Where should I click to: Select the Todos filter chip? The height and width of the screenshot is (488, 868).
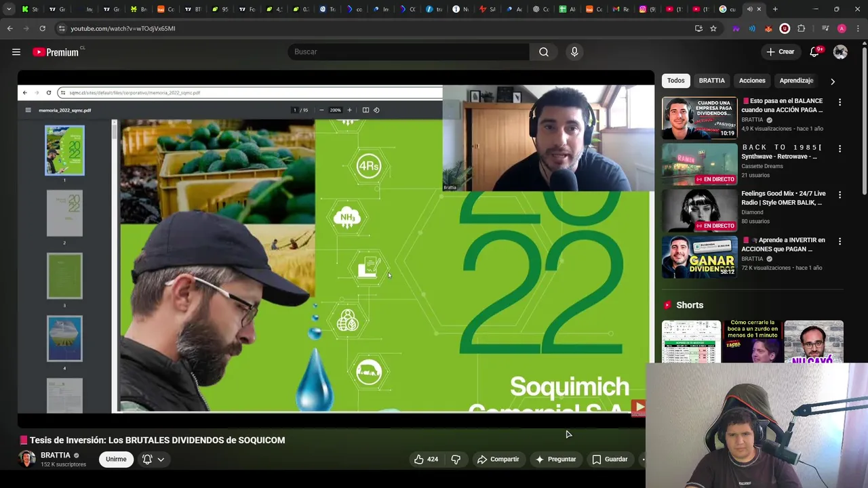pos(676,81)
